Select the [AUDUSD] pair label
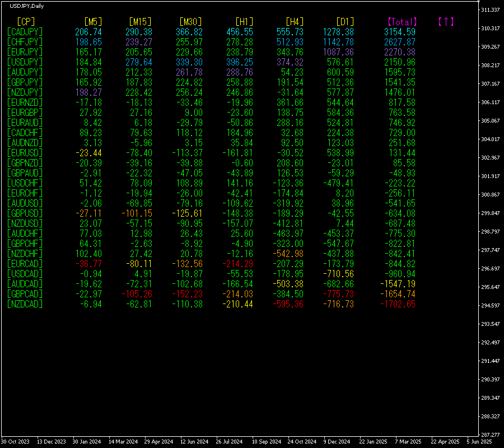 tap(25, 203)
